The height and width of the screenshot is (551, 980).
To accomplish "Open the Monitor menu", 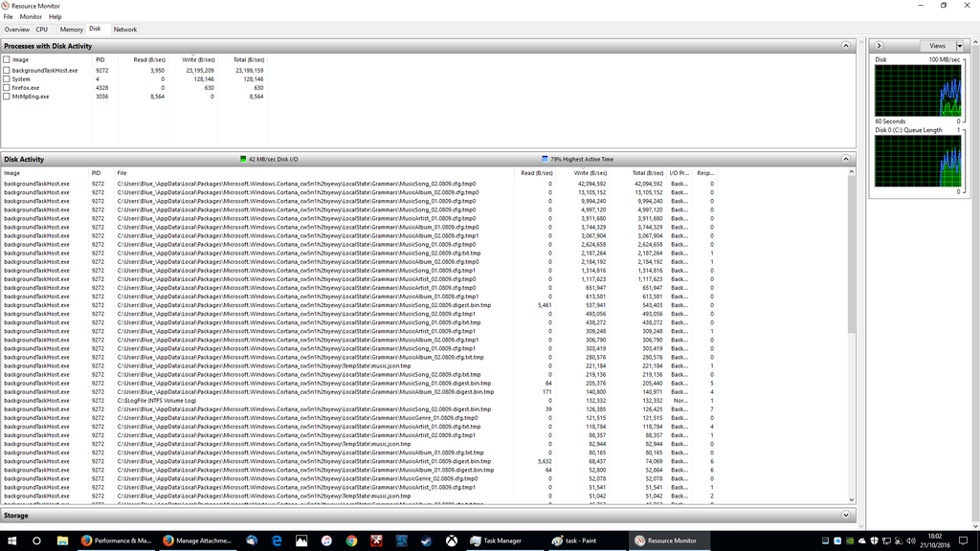I will (x=31, y=17).
